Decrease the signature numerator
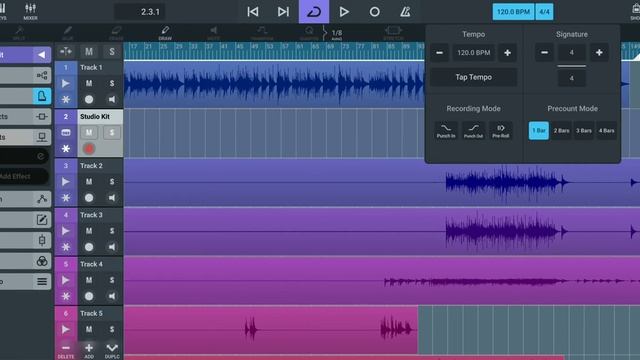 544,53
